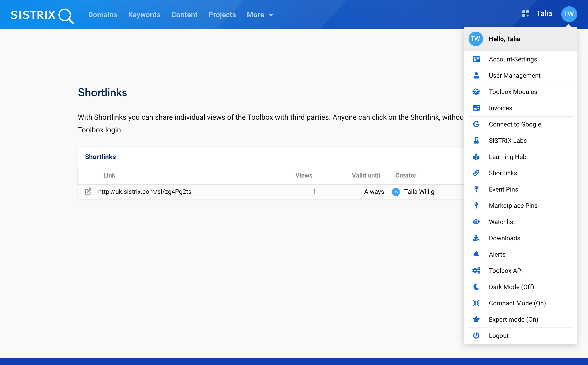Screen dimensions: 588x365
Task: Click the Toolbox Modules box icon
Action: [x=476, y=92]
